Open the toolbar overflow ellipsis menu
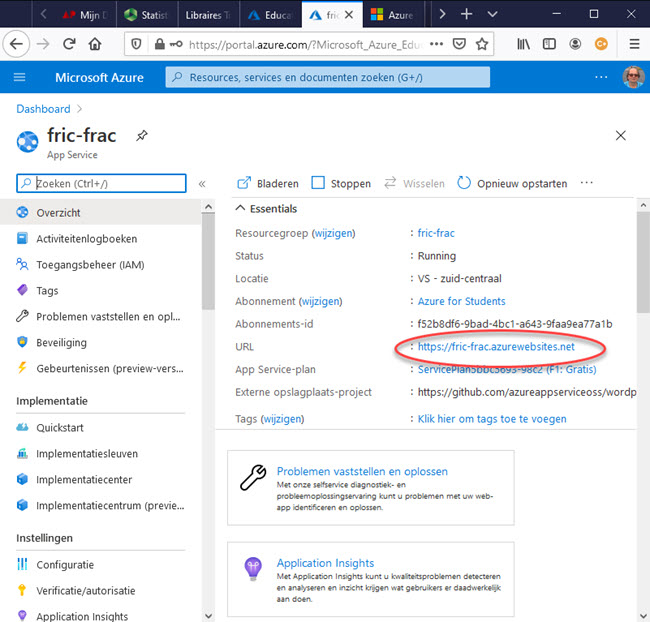The height and width of the screenshot is (622, 650). (x=586, y=184)
